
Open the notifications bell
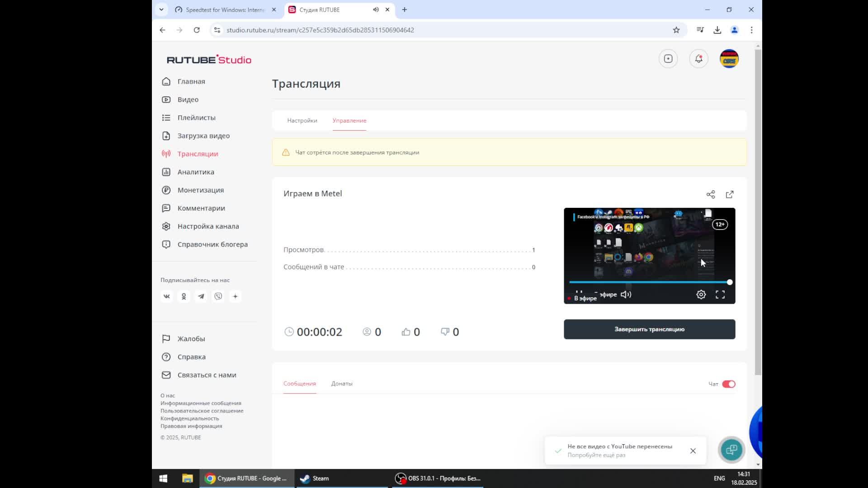[x=698, y=59]
